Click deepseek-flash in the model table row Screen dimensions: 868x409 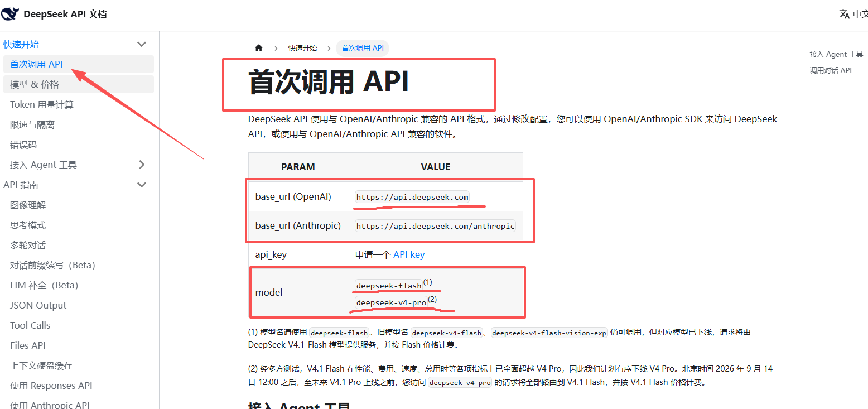pyautogui.click(x=389, y=286)
